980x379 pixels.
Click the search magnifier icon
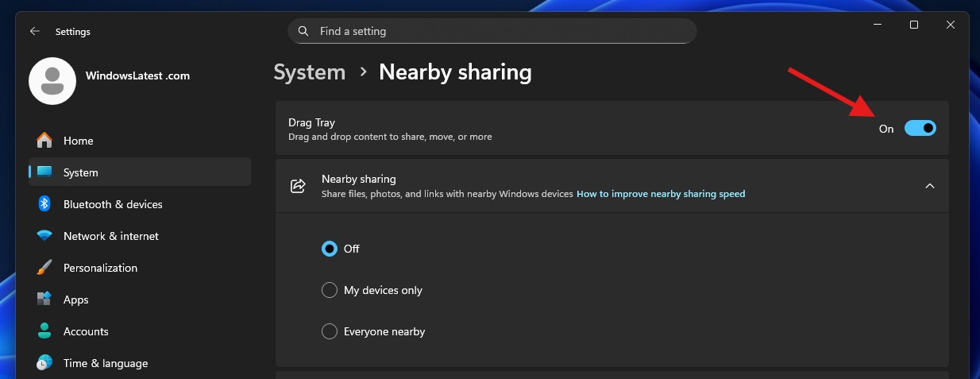[x=303, y=32]
